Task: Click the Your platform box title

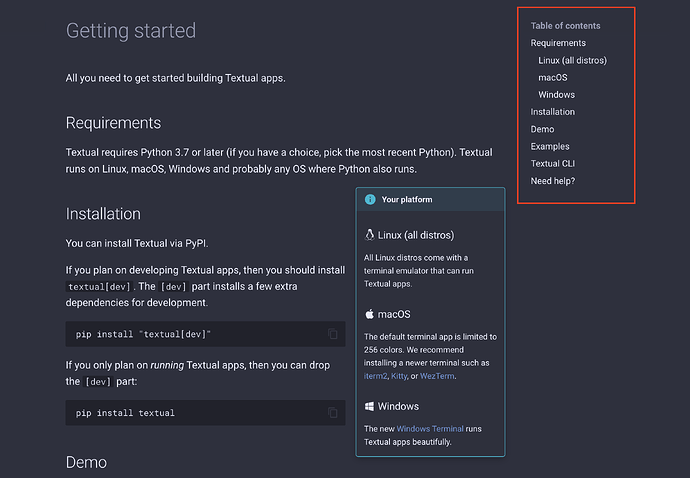Action: click(x=407, y=199)
